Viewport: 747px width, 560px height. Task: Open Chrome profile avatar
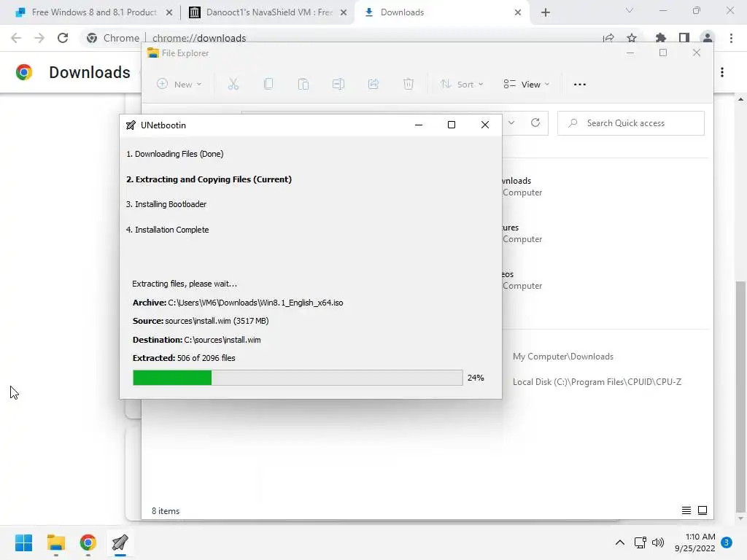[708, 38]
